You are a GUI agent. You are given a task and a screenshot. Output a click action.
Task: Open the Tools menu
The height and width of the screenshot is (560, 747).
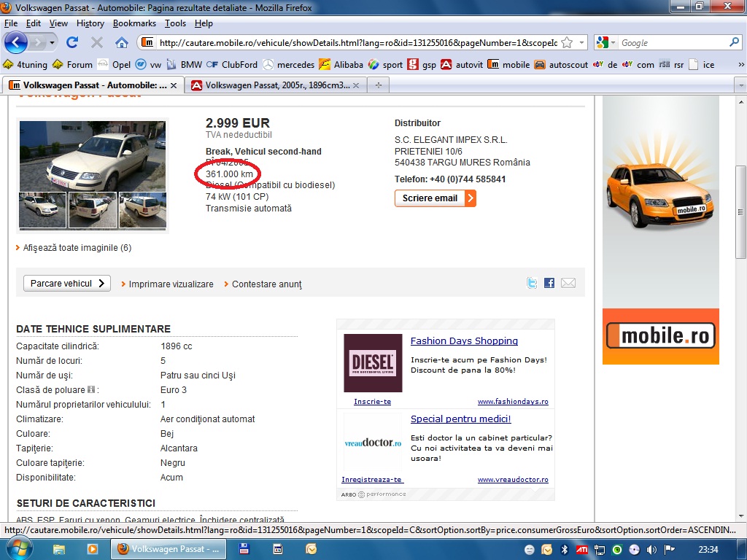tap(175, 23)
